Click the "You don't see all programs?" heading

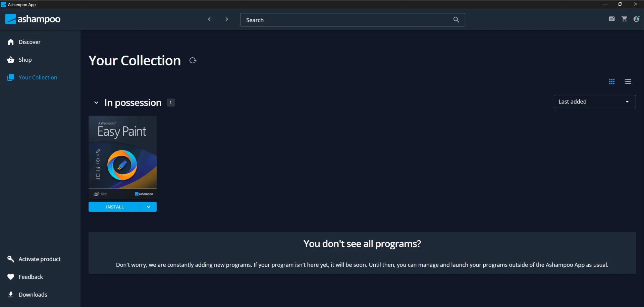(x=362, y=244)
